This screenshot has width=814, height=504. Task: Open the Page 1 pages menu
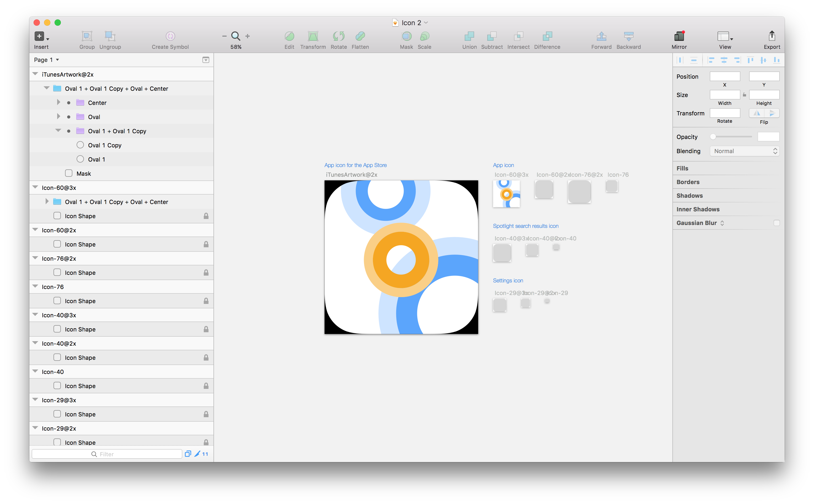[x=47, y=60]
